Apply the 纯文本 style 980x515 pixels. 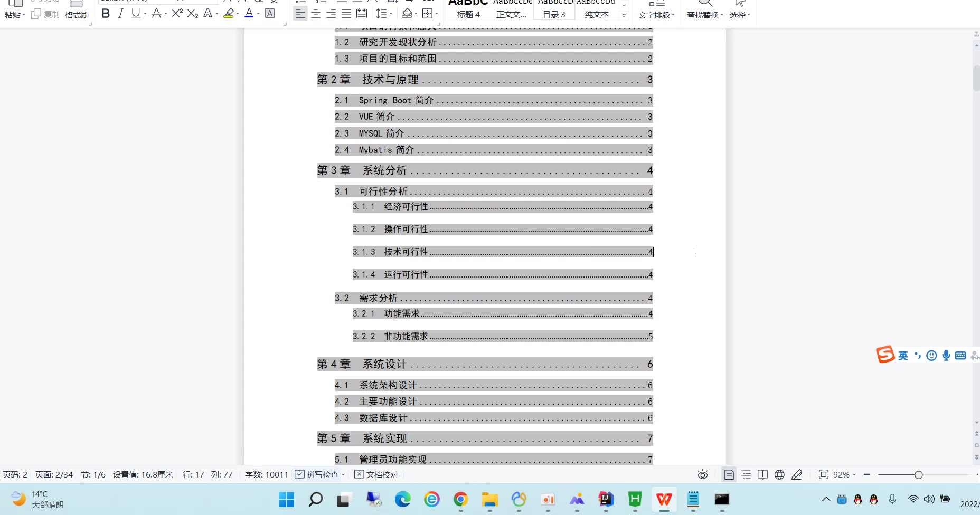pyautogui.click(x=597, y=11)
